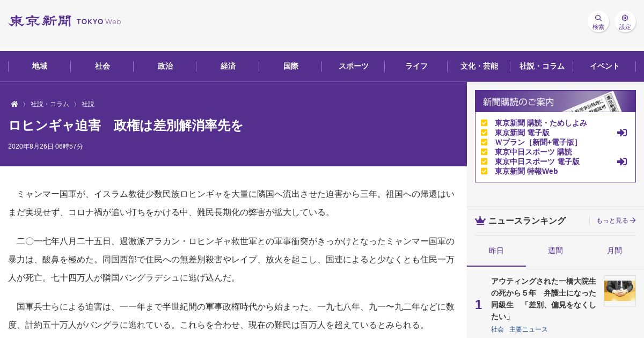Open the 検索 search icon button
Image resolution: width=644 pixels, height=338 pixels.
coord(598,21)
